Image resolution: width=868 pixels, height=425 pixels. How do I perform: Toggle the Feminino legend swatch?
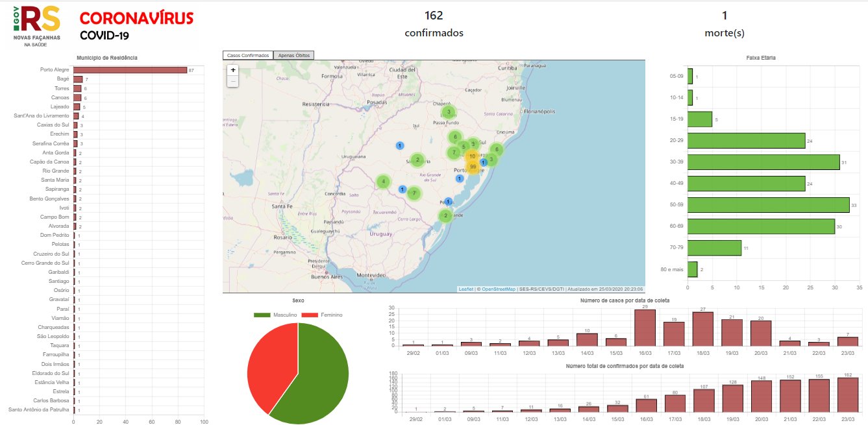[310, 315]
